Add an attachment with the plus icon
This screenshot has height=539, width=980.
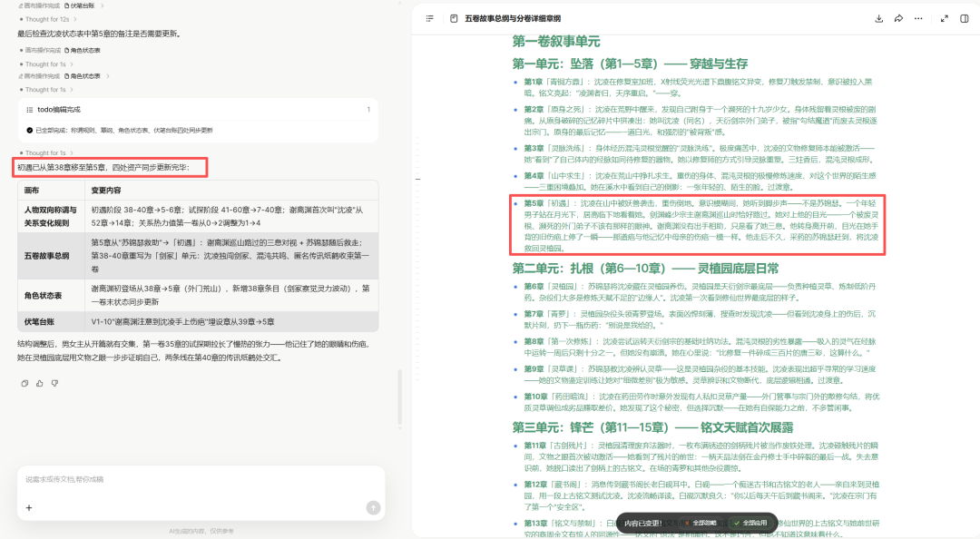pos(29,508)
